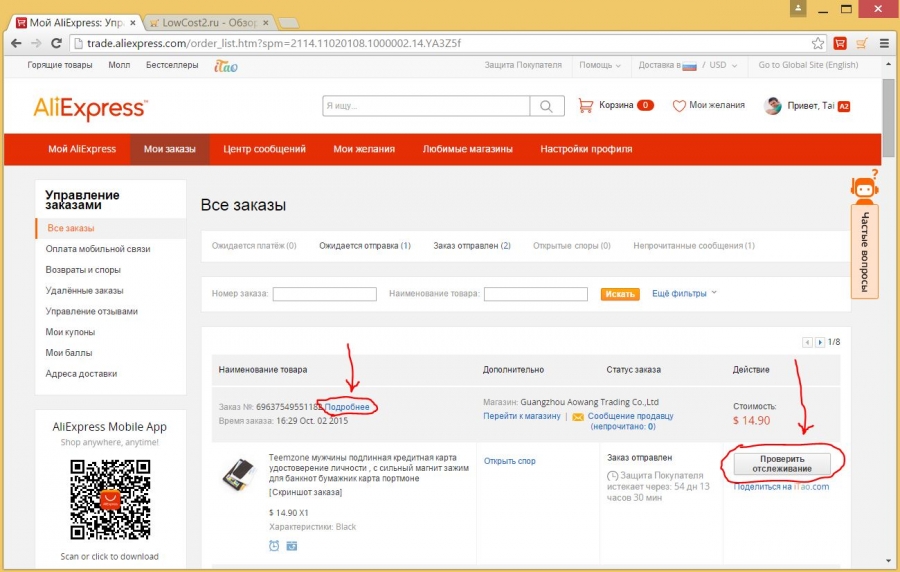Image resolution: width=900 pixels, height=572 pixels.
Task: Go back with the browser back arrow
Action: [16, 43]
